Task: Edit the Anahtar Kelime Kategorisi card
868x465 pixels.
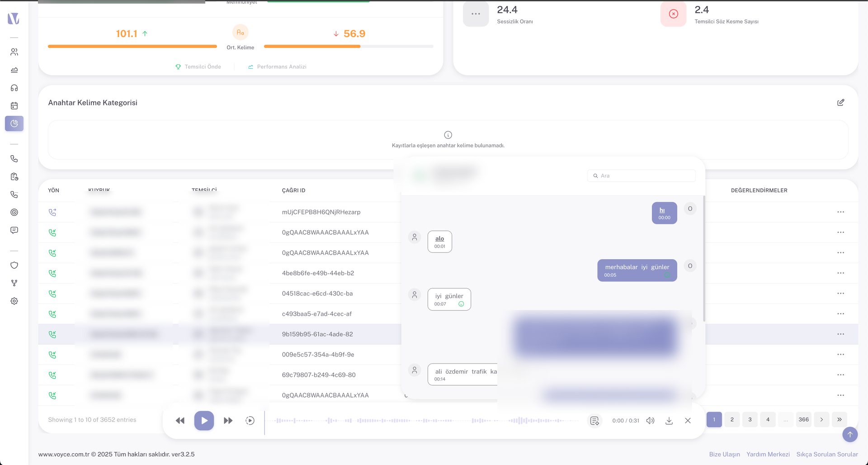Action: (x=840, y=103)
